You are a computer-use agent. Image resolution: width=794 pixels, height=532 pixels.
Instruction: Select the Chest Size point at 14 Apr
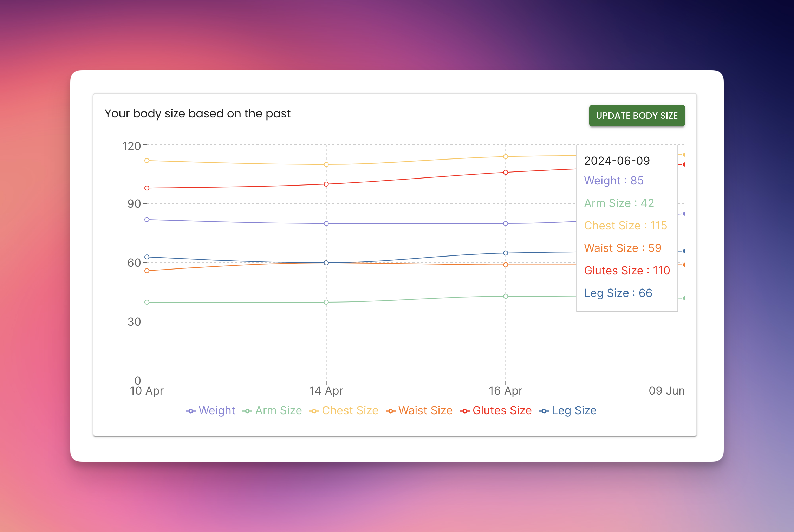coord(326,164)
